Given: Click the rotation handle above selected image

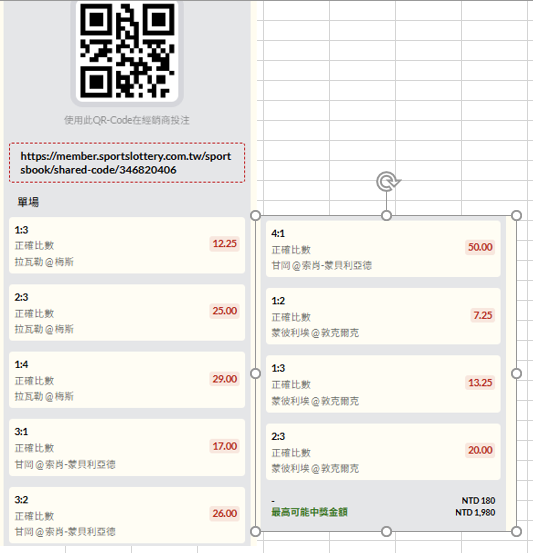Looking at the screenshot, I should (388, 182).
